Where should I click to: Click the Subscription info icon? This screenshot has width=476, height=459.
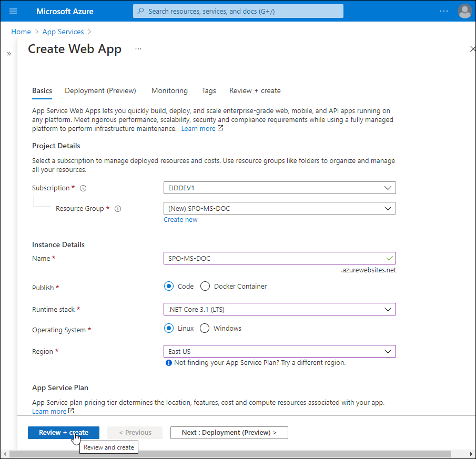pos(83,188)
